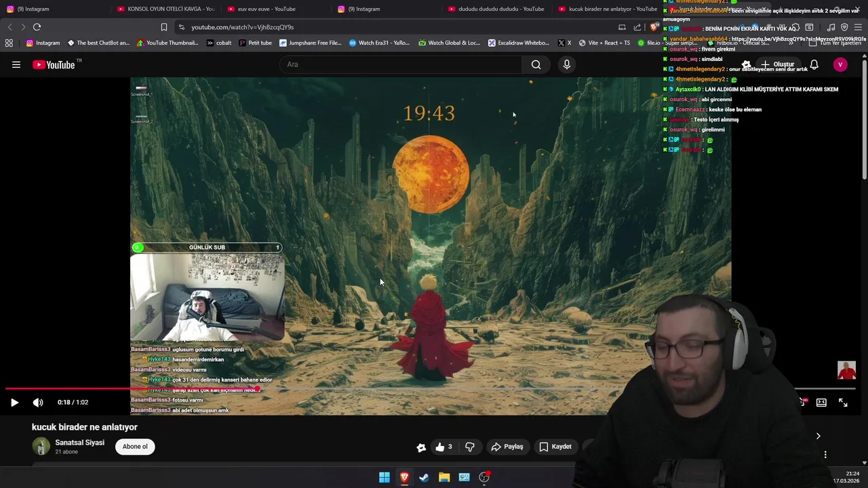Open player settings gear with HD badge
The height and width of the screenshot is (488, 868).
(x=802, y=403)
